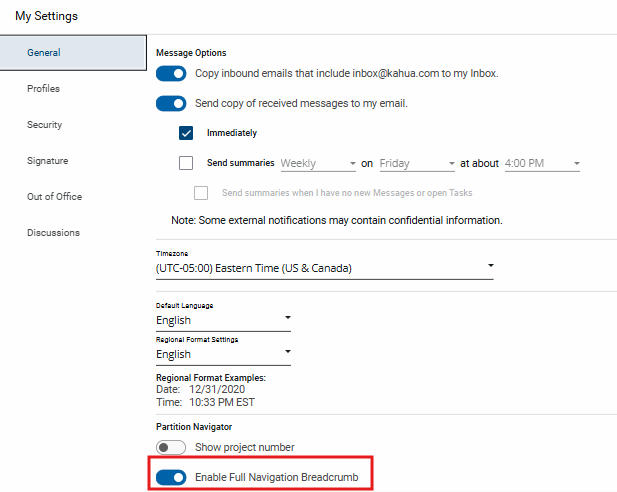The height and width of the screenshot is (492, 617).
Task: Disable send copy of received messages toggle
Action: click(172, 103)
